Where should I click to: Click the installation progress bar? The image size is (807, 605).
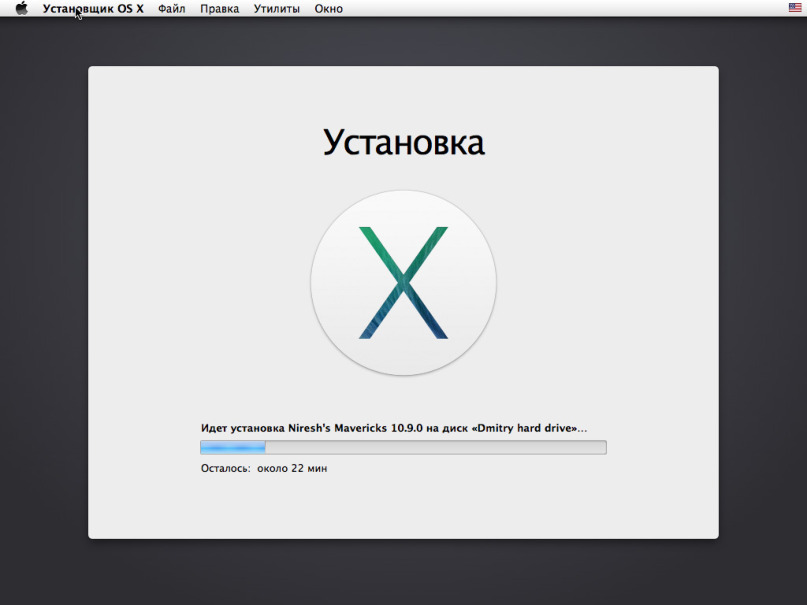404,448
